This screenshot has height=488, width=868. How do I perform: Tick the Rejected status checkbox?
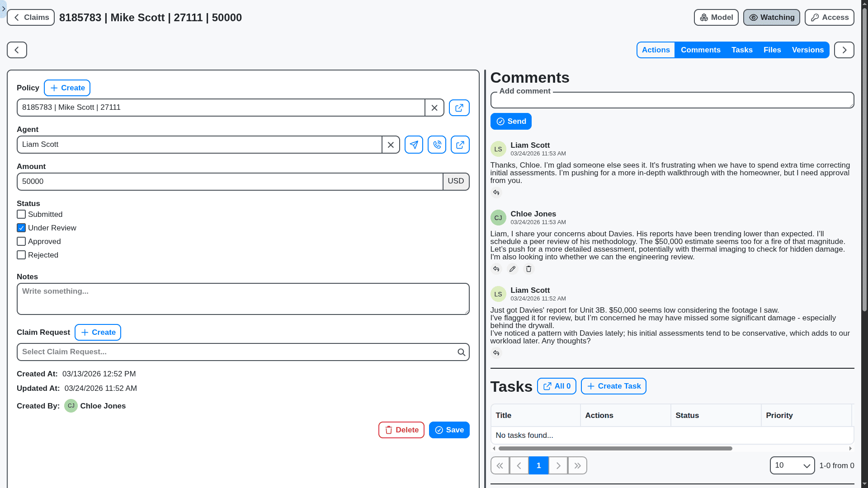(x=21, y=255)
